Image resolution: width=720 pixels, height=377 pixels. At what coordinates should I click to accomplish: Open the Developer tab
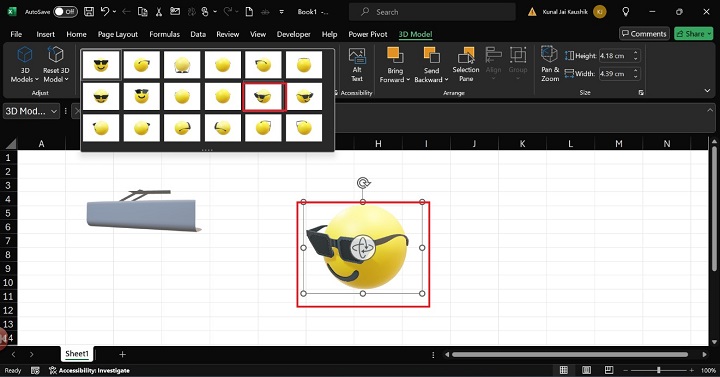click(293, 34)
